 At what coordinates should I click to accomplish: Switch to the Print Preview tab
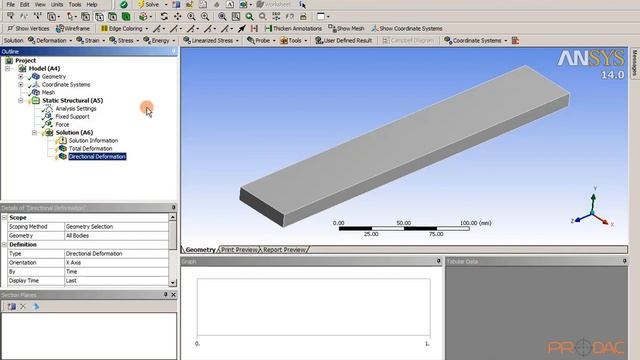(x=240, y=249)
